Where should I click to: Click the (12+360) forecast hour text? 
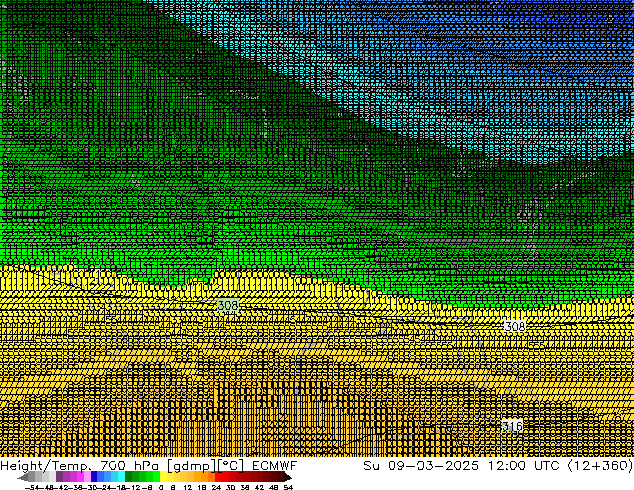click(x=600, y=466)
